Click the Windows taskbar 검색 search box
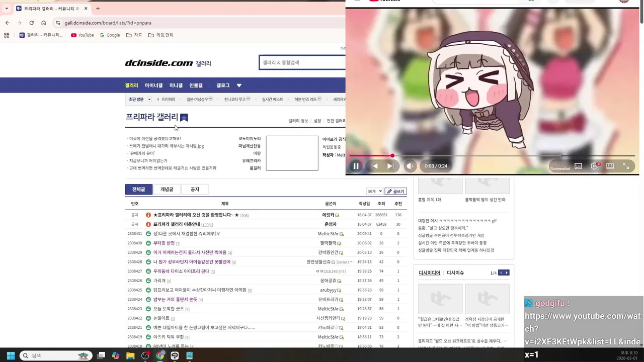The height and width of the screenshot is (362, 644). click(x=56, y=355)
